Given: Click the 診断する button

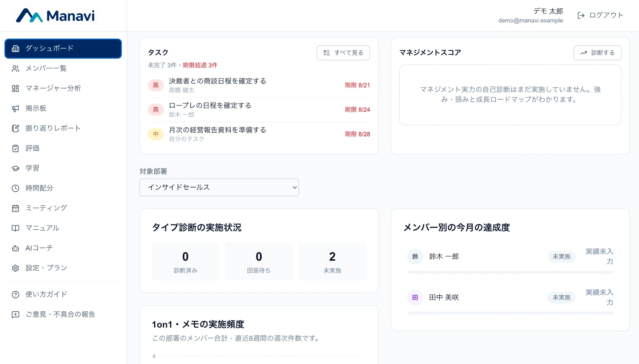Looking at the screenshot, I should click(x=597, y=53).
